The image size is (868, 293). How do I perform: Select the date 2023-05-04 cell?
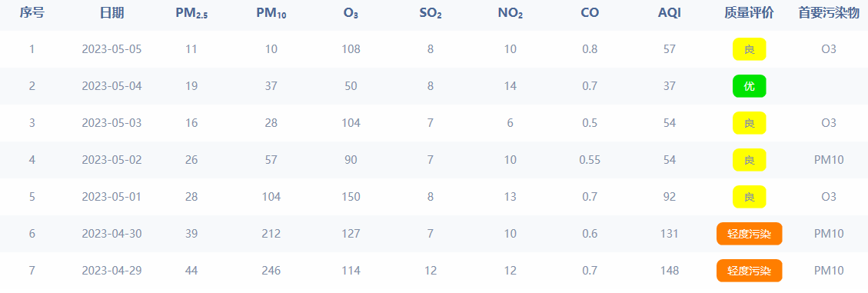pyautogui.click(x=111, y=86)
